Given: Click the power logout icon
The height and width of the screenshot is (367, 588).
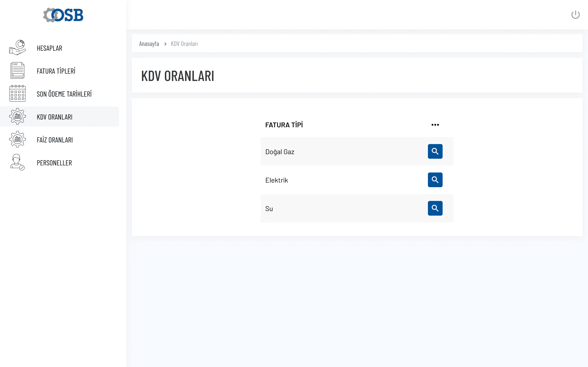Looking at the screenshot, I should pyautogui.click(x=575, y=15).
